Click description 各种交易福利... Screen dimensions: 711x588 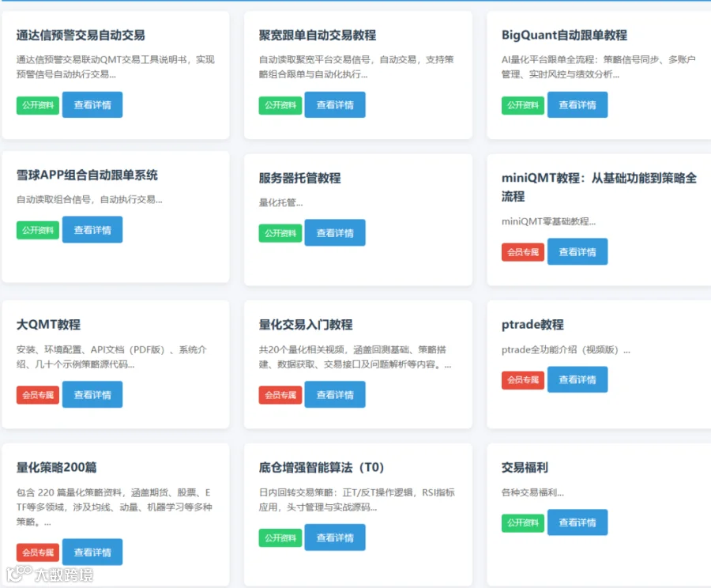pos(532,492)
